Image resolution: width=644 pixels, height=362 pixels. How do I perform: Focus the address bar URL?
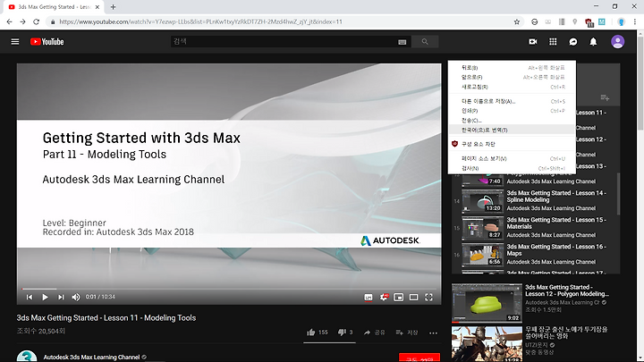tap(200, 21)
